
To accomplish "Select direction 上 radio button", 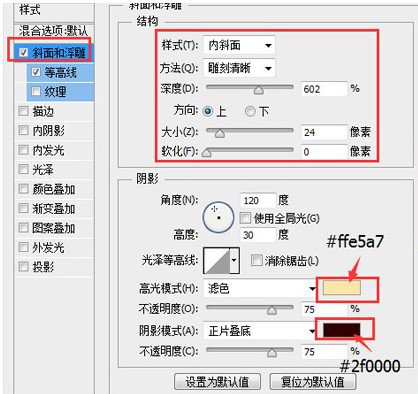I will point(208,111).
